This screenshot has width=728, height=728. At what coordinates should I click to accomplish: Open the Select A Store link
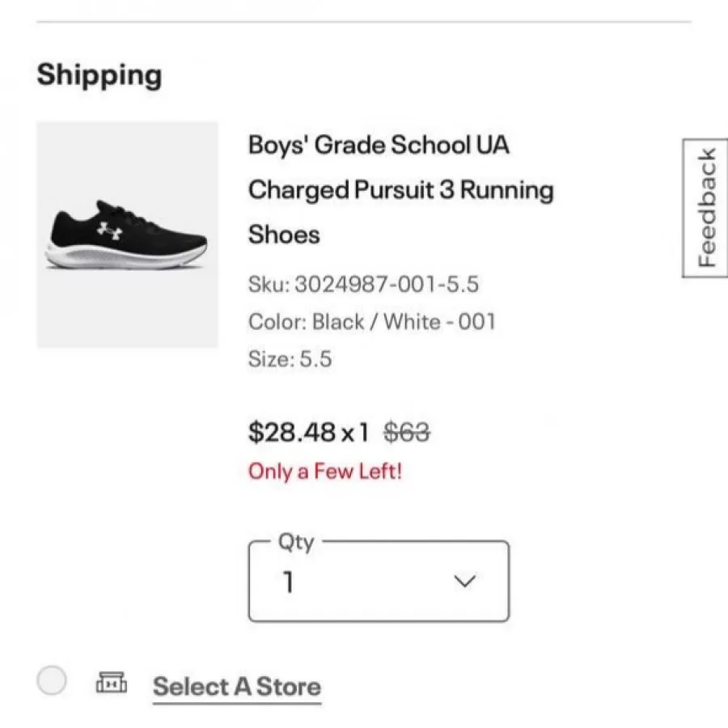click(x=237, y=687)
